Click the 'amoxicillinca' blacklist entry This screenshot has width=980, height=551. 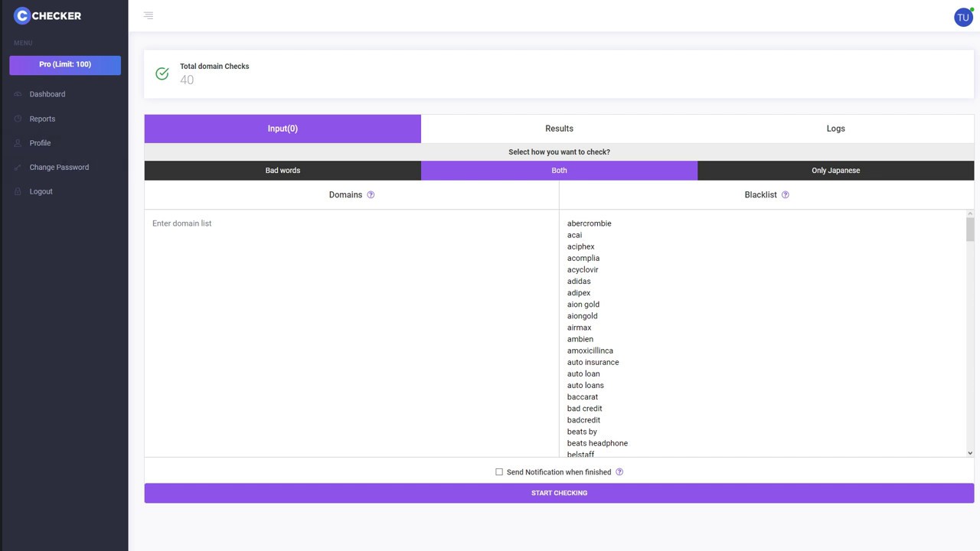(x=590, y=350)
